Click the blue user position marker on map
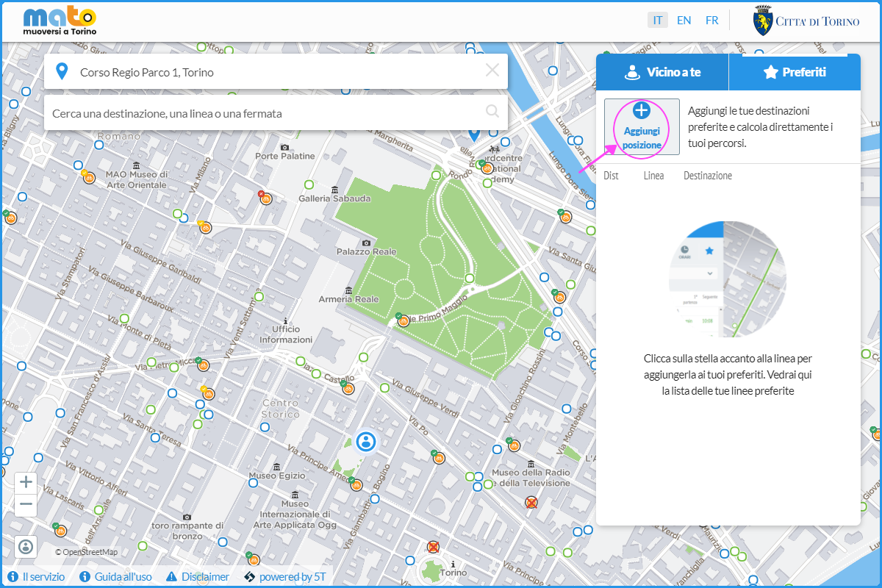 [365, 441]
